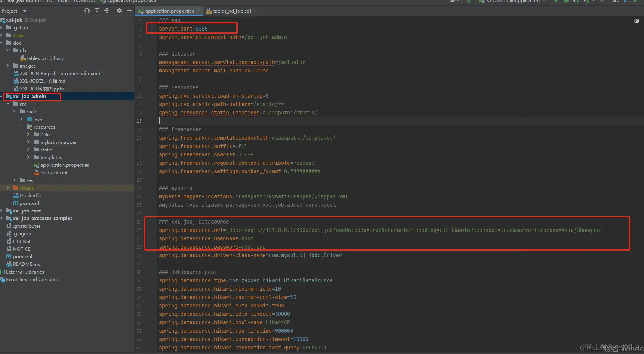Expand the mybatis-mapper folder

click(x=29, y=142)
